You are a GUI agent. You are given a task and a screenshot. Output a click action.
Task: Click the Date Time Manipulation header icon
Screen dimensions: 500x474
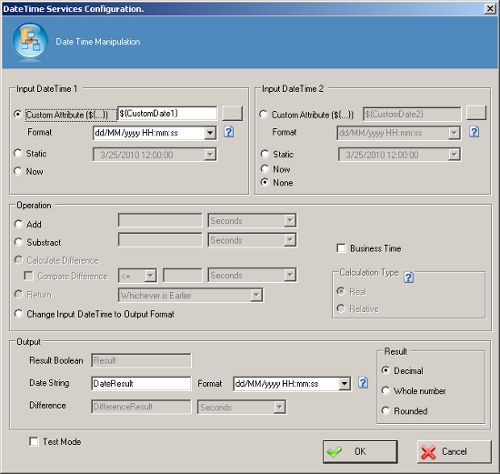tap(30, 41)
